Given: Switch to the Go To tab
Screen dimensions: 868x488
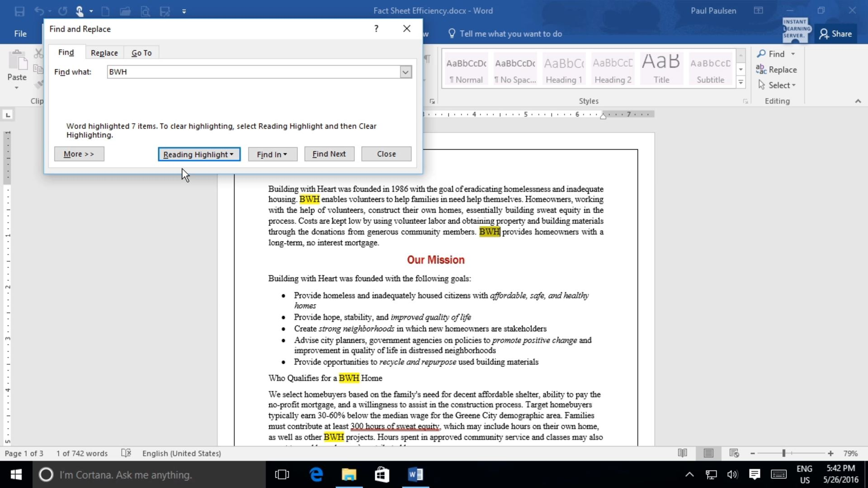Looking at the screenshot, I should click(141, 52).
